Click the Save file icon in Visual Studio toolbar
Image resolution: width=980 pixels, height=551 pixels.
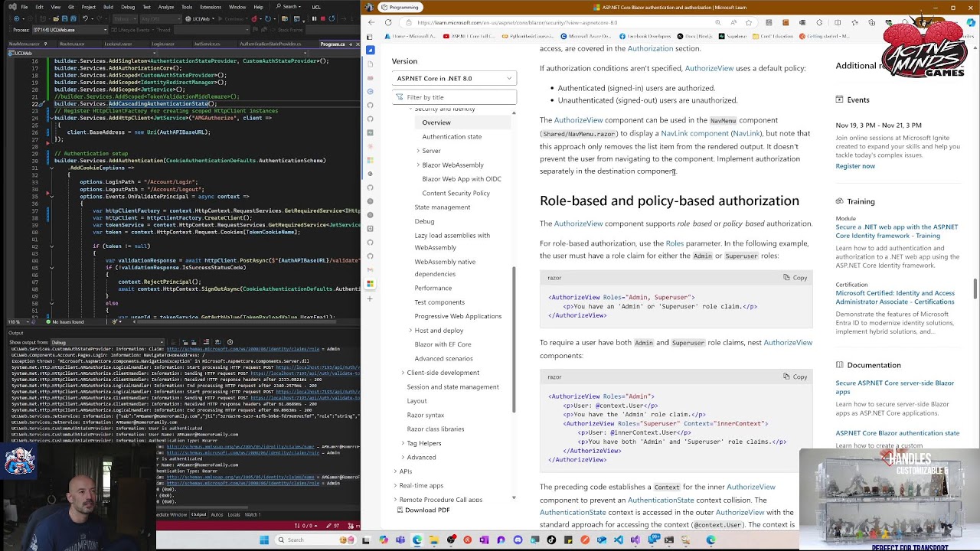pyautogui.click(x=65, y=19)
